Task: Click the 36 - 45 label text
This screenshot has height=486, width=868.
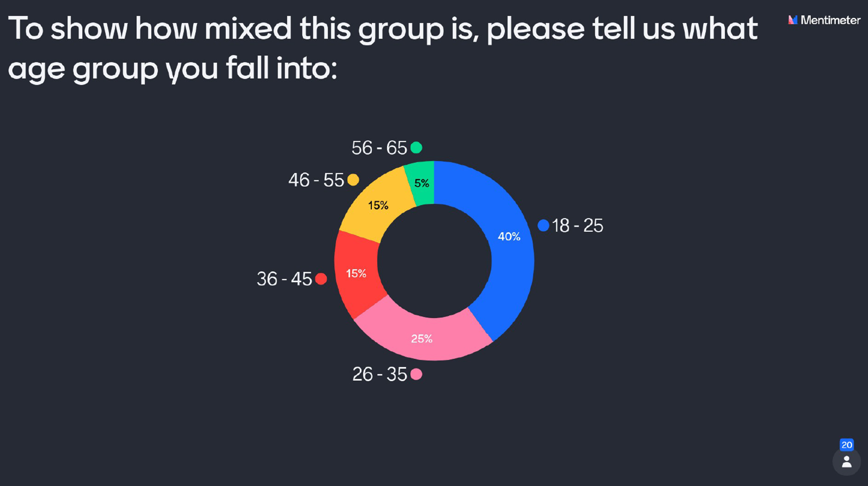Action: click(284, 279)
